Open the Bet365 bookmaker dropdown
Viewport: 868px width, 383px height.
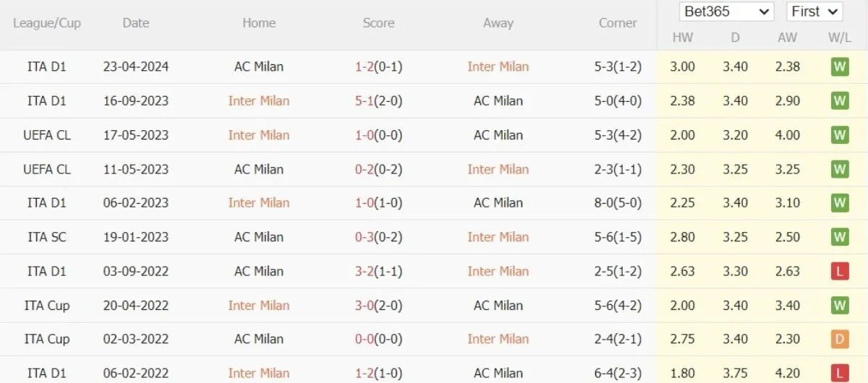pyautogui.click(x=726, y=12)
